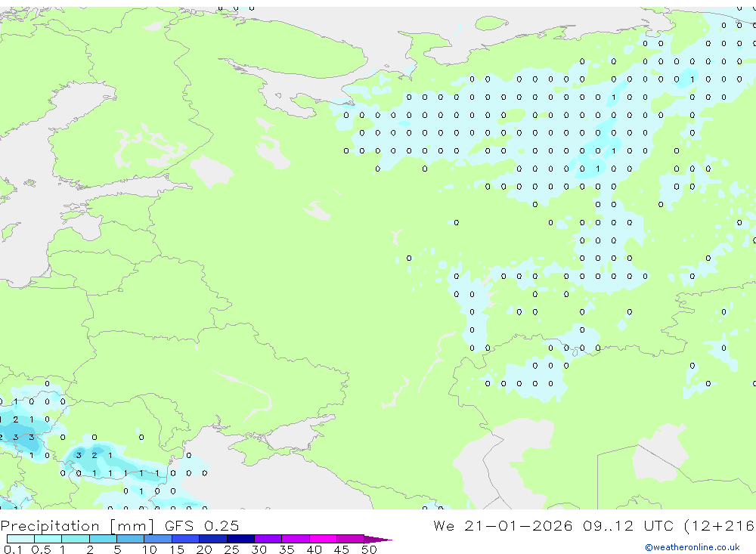Click the legend scale label "40"
756x554 pixels.
point(314,549)
